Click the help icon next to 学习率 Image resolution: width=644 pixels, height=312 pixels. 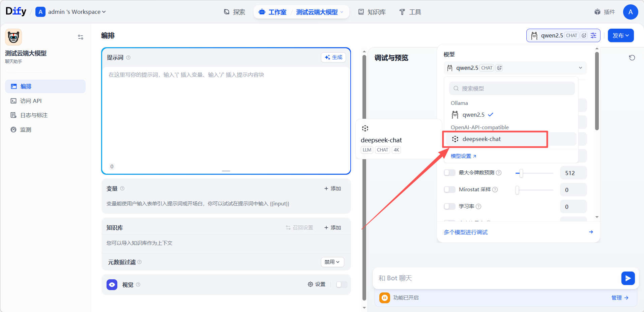[x=478, y=206]
